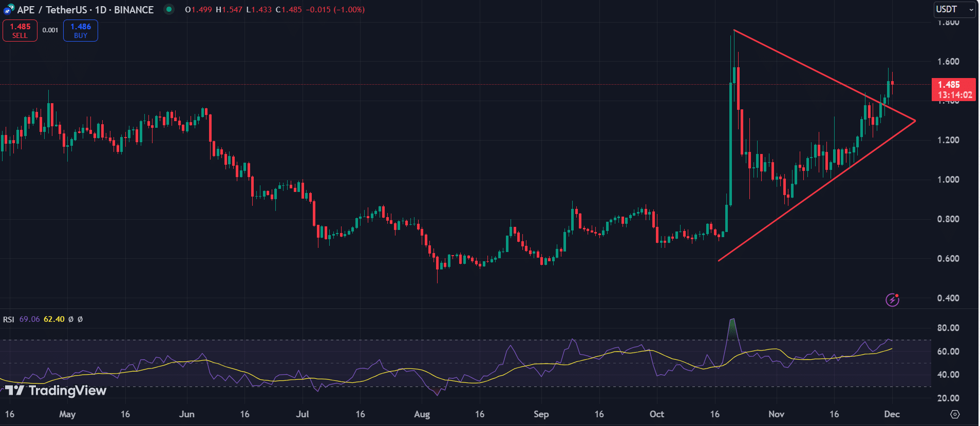Screen dimensions: 980x426
Task: Click the RSI 40.00 scale label
Action: (x=948, y=375)
